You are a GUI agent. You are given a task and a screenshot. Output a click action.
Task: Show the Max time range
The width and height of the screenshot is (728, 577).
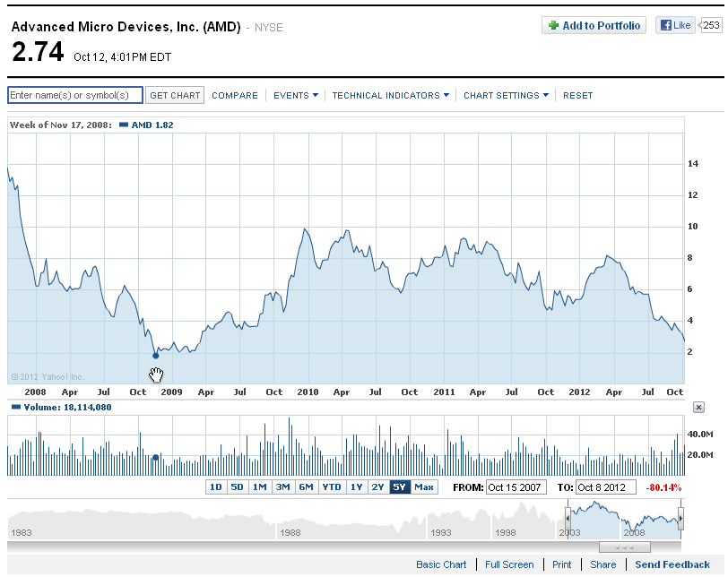tap(424, 487)
